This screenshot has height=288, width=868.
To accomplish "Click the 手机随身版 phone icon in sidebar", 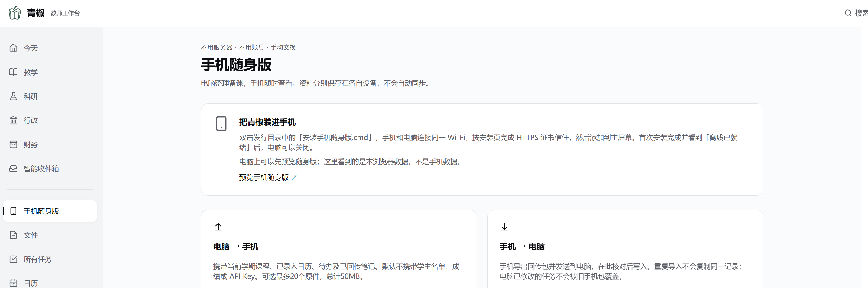I will 14,211.
